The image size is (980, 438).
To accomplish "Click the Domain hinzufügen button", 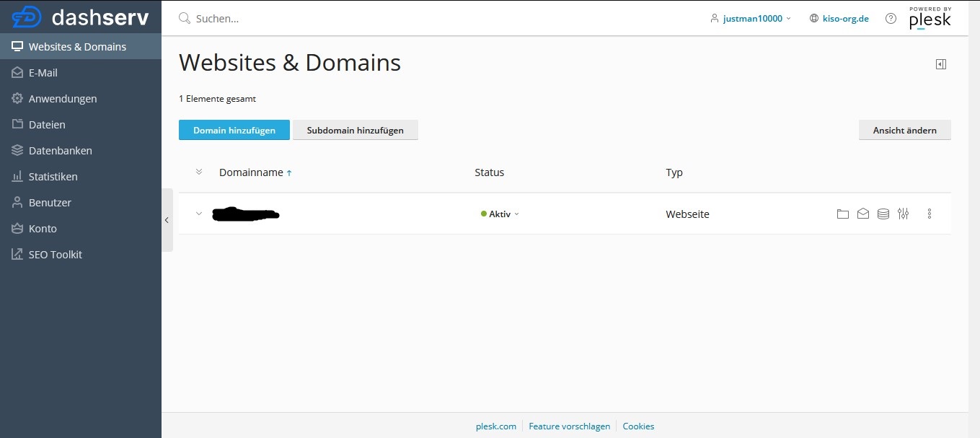I will tap(234, 131).
